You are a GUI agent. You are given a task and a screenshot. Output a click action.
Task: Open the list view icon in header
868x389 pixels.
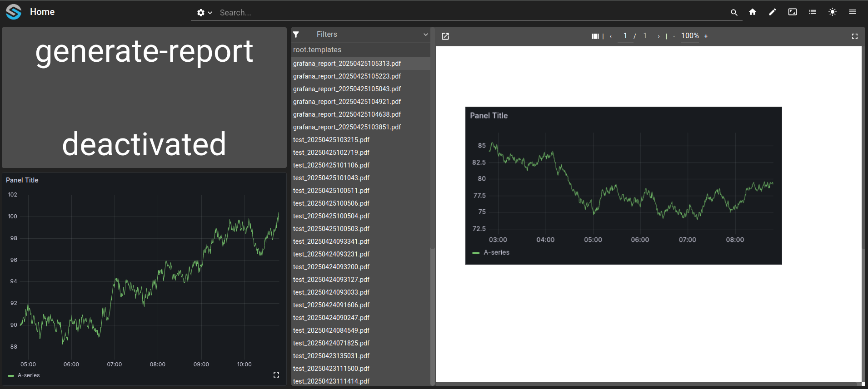point(813,12)
